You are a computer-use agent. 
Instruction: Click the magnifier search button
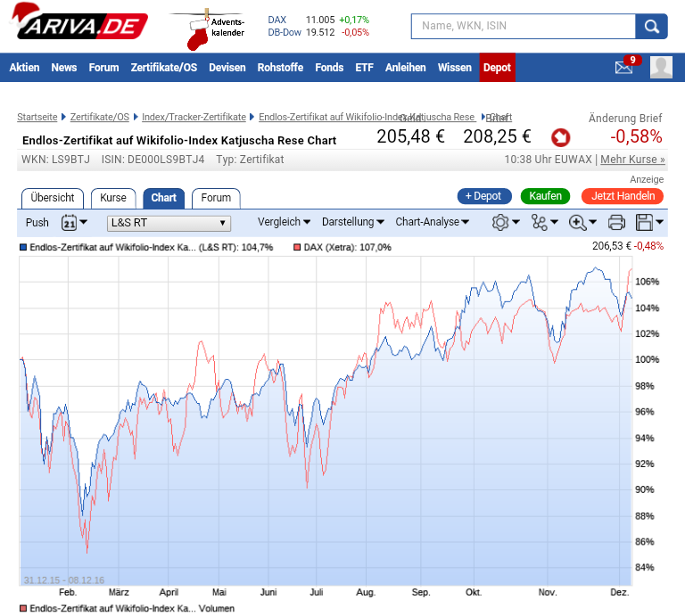point(651,26)
